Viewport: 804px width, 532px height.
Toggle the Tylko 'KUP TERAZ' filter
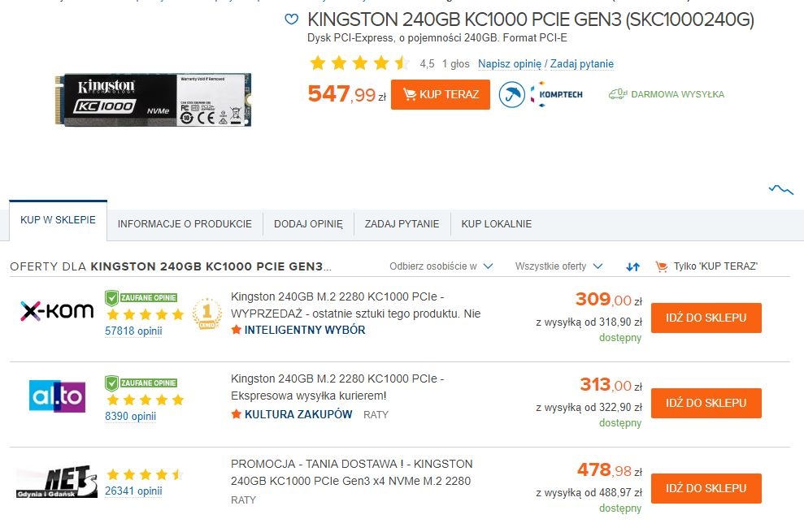pos(706,266)
